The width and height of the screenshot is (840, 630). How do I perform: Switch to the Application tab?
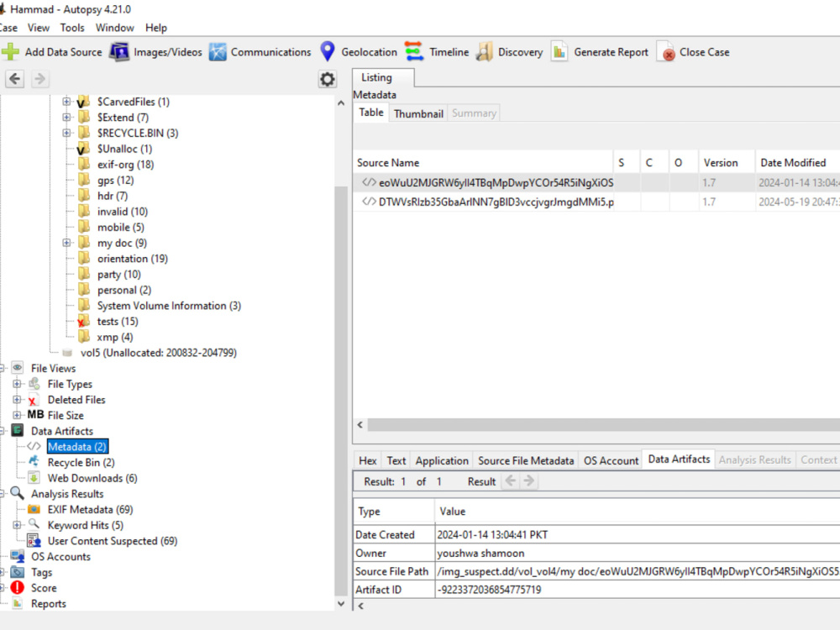click(442, 460)
